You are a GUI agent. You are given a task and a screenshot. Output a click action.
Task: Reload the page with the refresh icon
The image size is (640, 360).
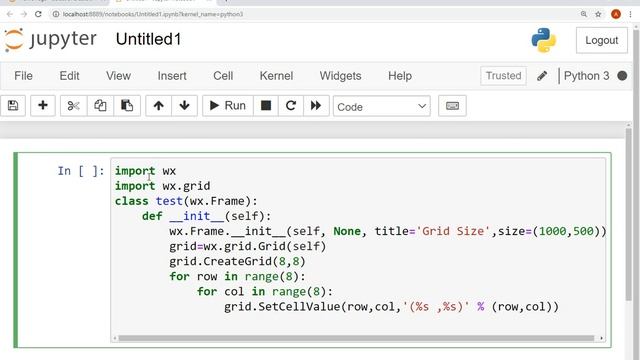click(38, 14)
